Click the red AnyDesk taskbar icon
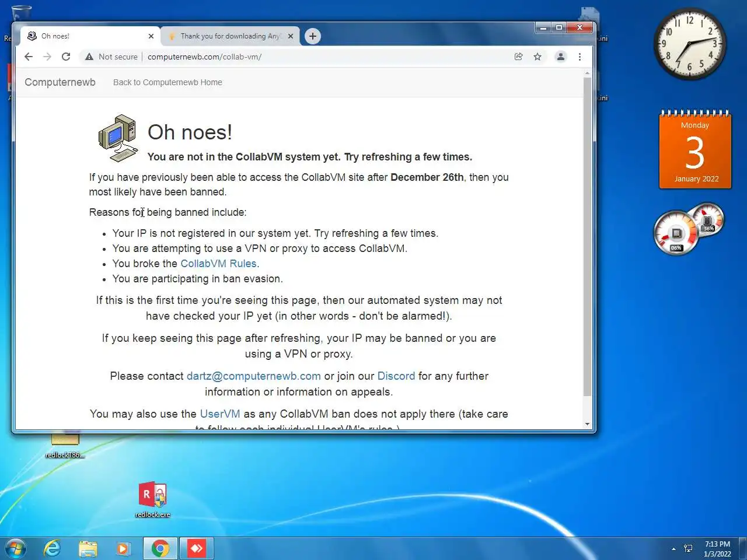 [196, 548]
